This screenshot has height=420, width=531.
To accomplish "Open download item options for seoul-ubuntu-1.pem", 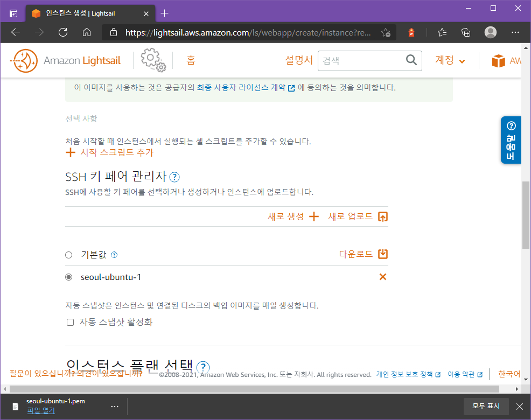I will point(115,406).
